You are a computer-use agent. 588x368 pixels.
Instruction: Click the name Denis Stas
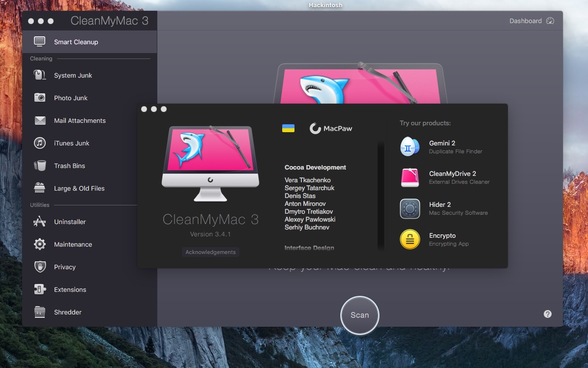[x=300, y=196]
